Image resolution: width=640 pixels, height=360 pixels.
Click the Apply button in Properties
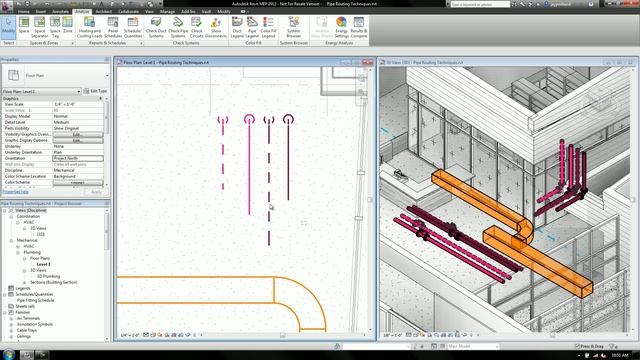(96, 191)
